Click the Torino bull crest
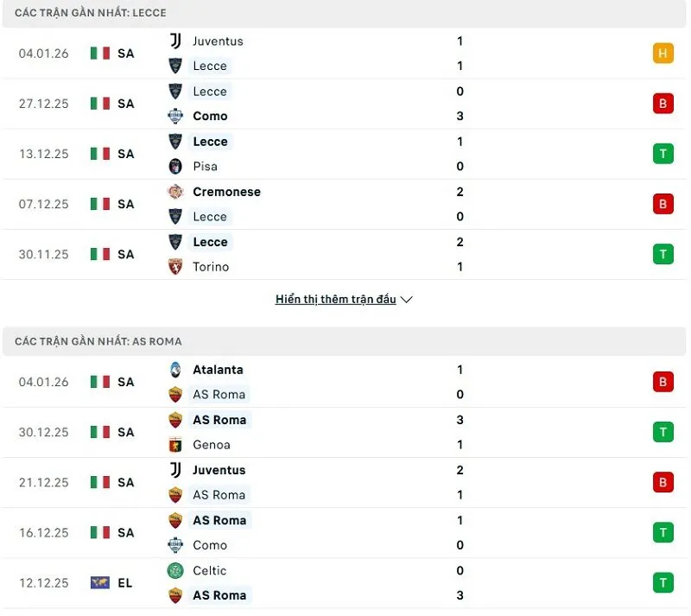The width and height of the screenshot is (691, 616). (x=175, y=267)
